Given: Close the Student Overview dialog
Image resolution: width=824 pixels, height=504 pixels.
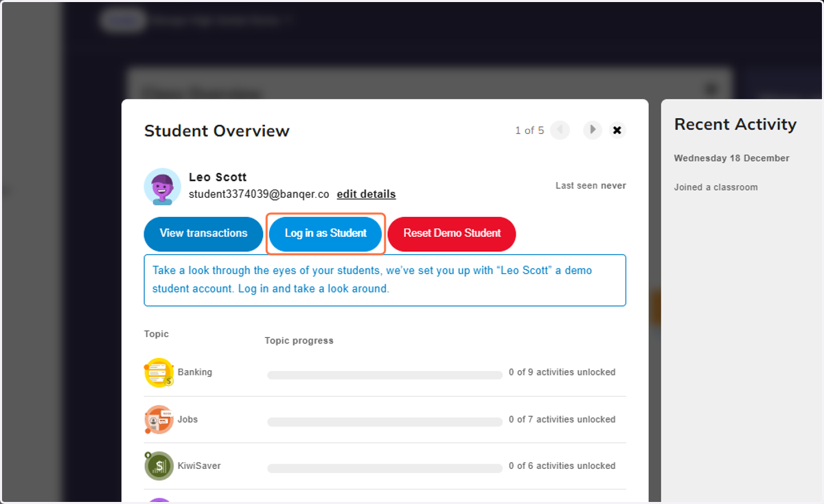Looking at the screenshot, I should [x=617, y=130].
